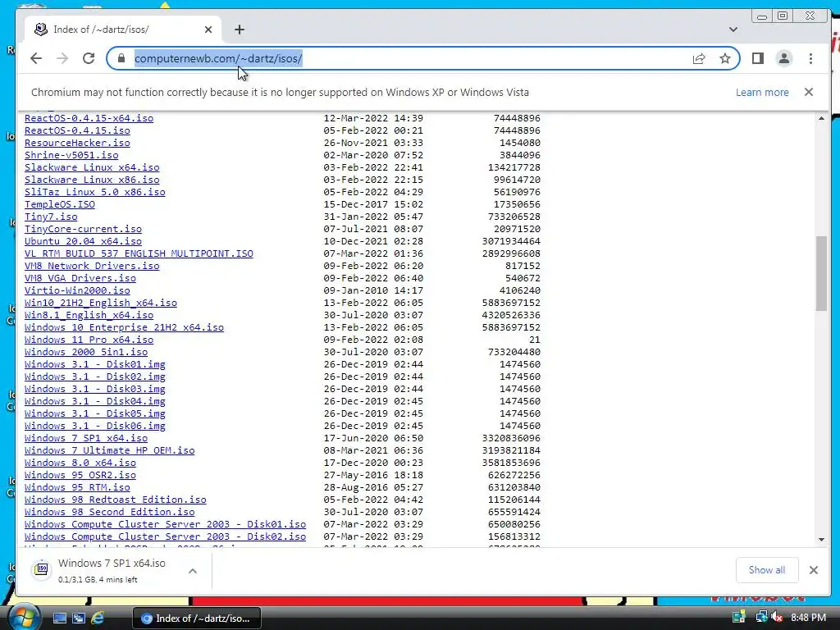Click the scrollbar down arrow
The height and width of the screenshot is (630, 840).
click(821, 540)
